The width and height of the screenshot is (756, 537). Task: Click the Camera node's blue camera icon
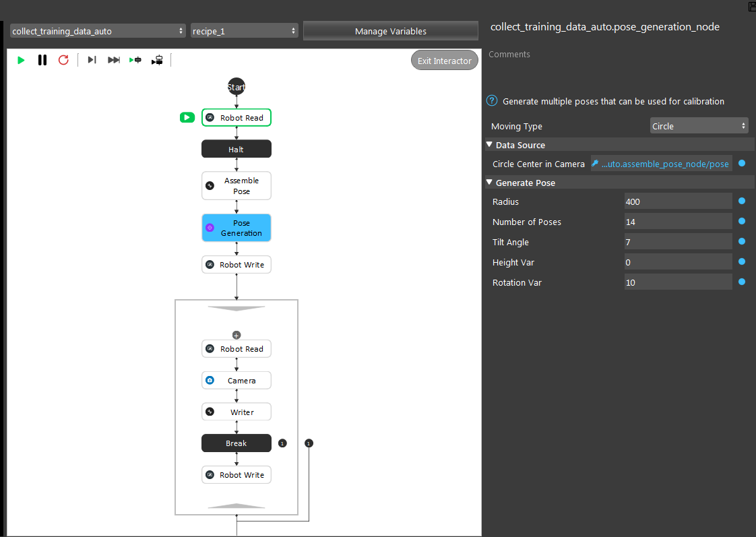click(210, 380)
